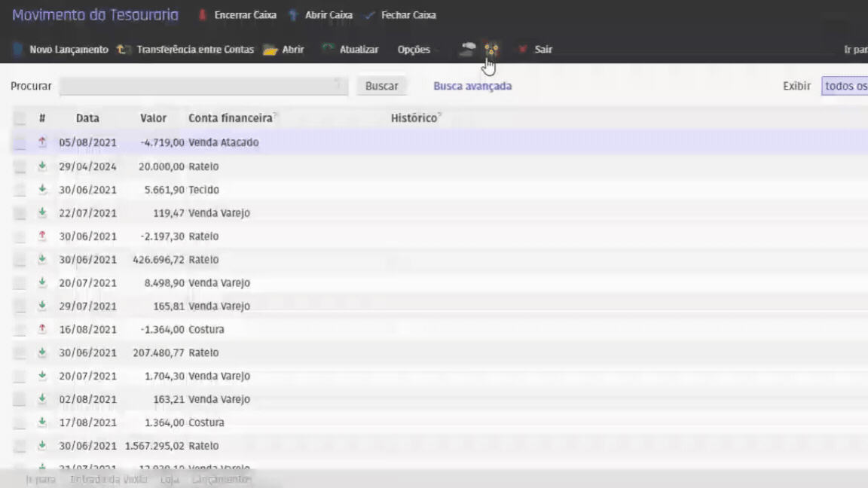Open the Busca avançada link
Image resolution: width=868 pixels, height=488 pixels.
tap(472, 86)
